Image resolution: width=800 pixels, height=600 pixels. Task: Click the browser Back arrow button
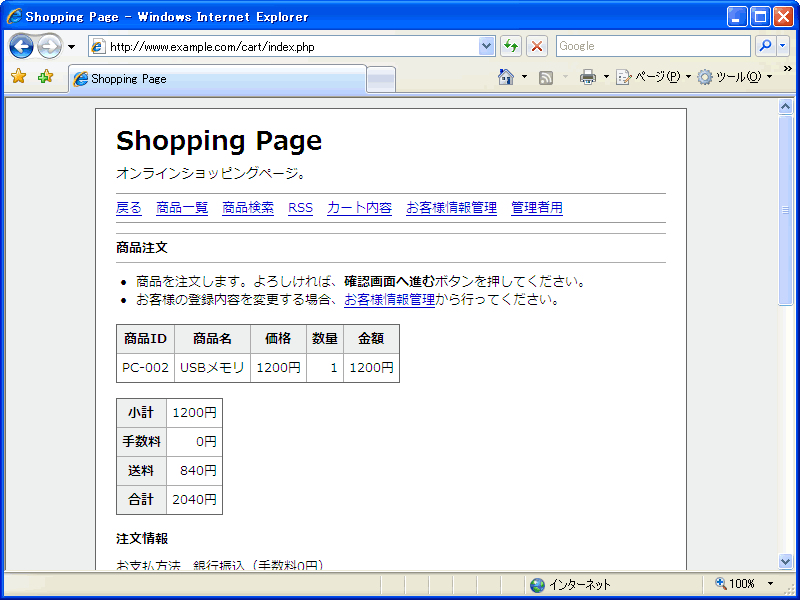pos(22,46)
